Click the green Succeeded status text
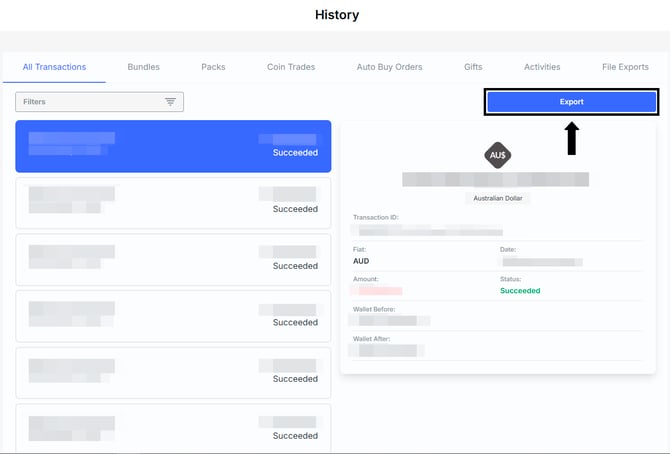This screenshot has width=670, height=454. (520, 291)
